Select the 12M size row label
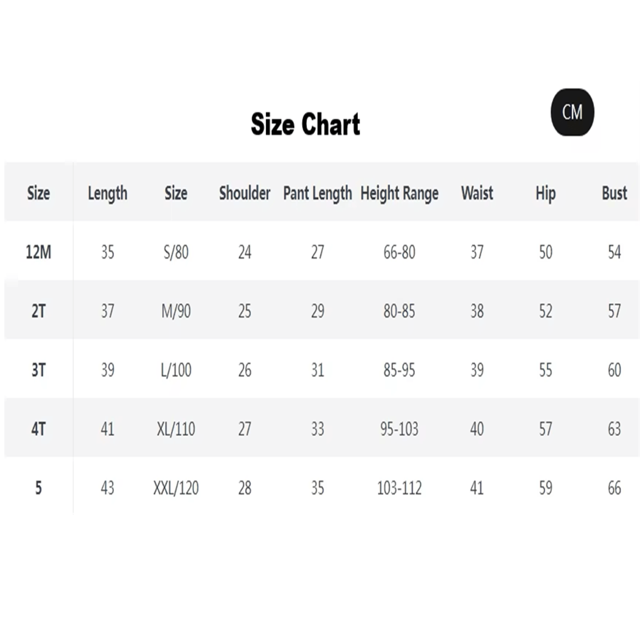The image size is (644, 644). [x=38, y=252]
